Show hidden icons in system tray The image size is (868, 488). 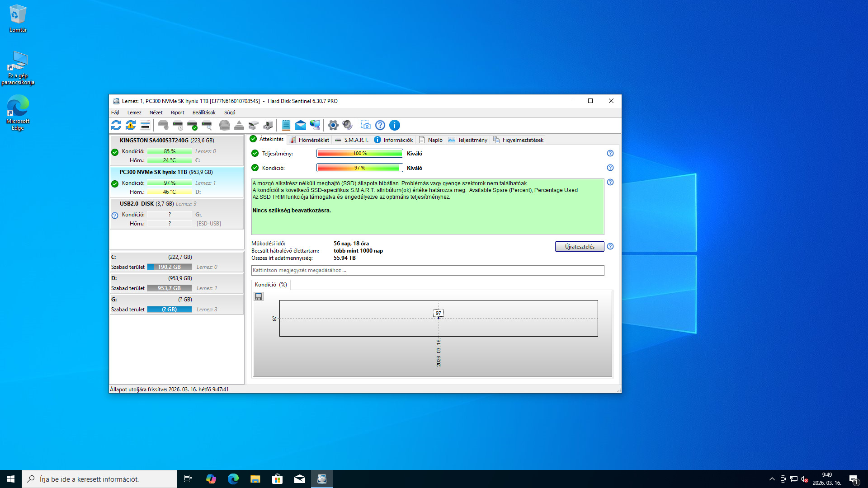772,479
